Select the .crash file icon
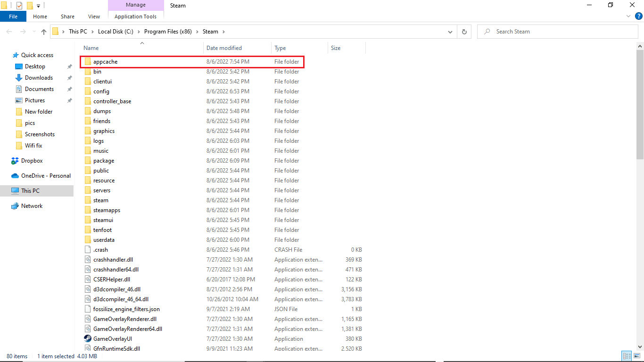 pos(88,250)
